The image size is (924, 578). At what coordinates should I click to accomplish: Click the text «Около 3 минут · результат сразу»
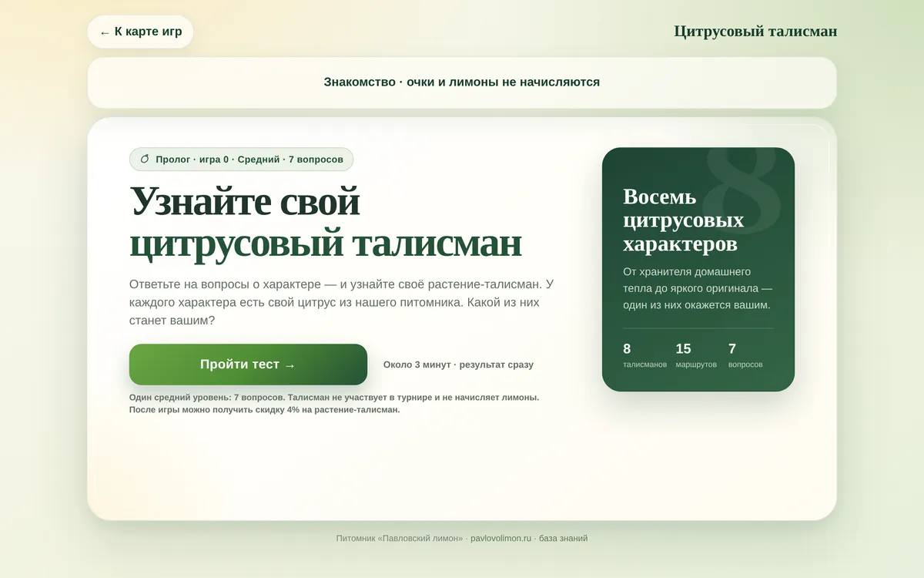tap(458, 365)
